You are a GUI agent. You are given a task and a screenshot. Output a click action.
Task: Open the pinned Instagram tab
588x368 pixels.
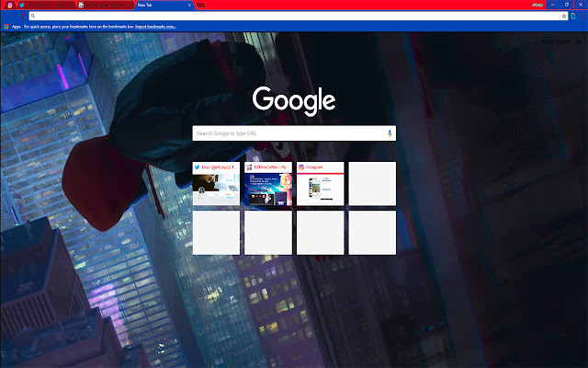(x=10, y=5)
